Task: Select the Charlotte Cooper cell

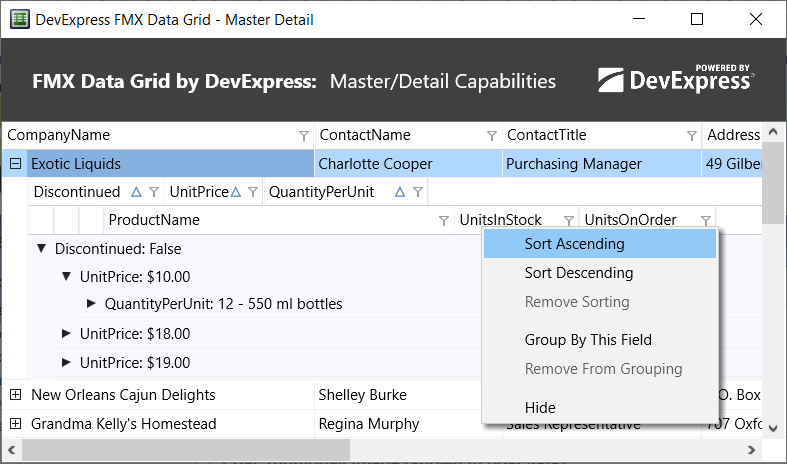Action: tap(409, 164)
